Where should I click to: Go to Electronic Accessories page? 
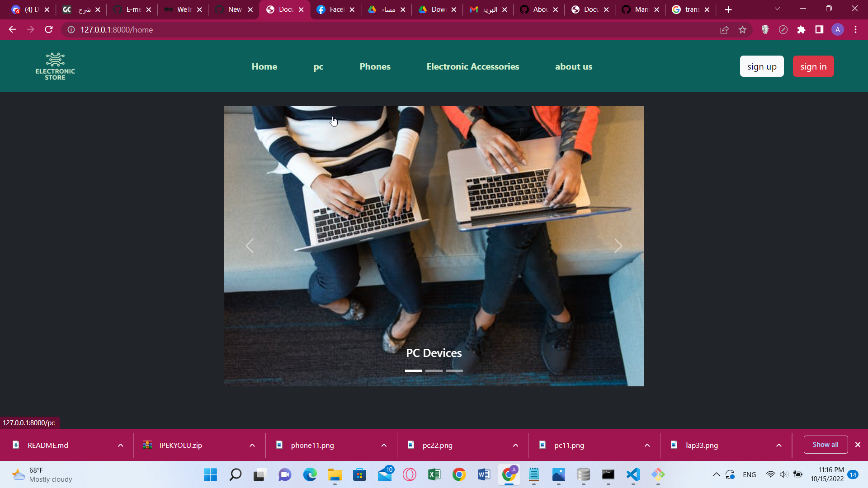click(472, 66)
